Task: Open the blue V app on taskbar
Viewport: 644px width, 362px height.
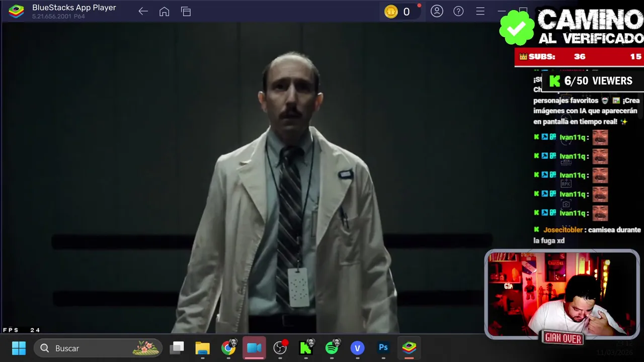Action: tap(358, 348)
